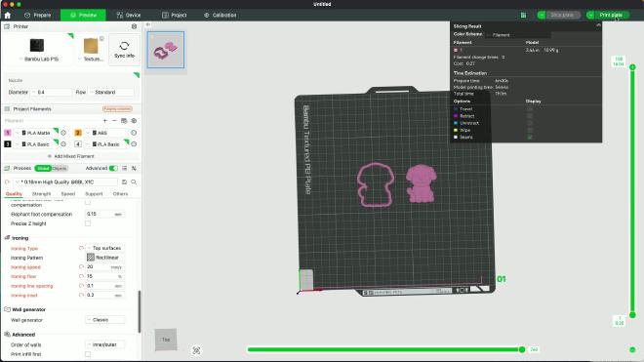Toggle Seams display checkbox
Image resolution: width=644 pixels, height=362 pixels.
click(x=530, y=137)
